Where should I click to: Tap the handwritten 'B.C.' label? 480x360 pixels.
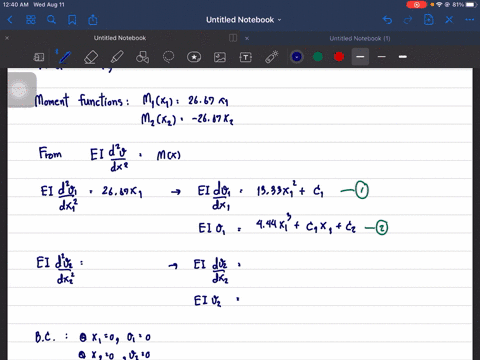click(45, 337)
